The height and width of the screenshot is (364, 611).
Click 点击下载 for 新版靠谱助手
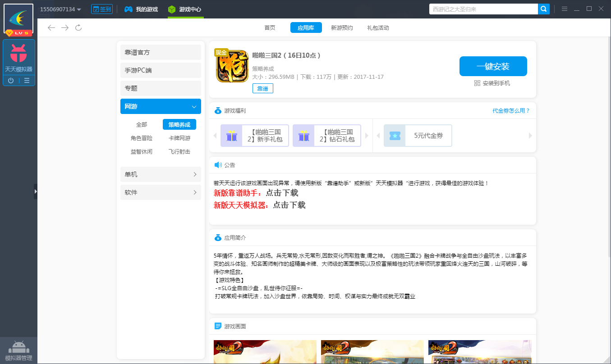(282, 193)
